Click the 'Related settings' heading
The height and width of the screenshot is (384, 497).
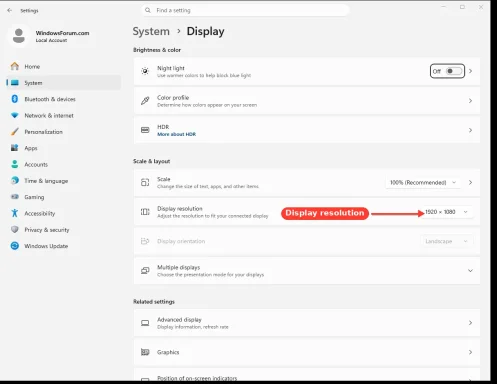[x=154, y=302]
